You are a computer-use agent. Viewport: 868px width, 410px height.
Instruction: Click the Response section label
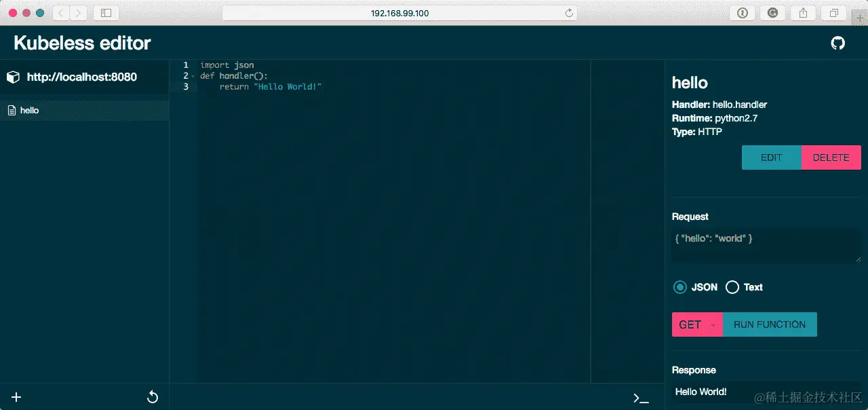tap(694, 370)
